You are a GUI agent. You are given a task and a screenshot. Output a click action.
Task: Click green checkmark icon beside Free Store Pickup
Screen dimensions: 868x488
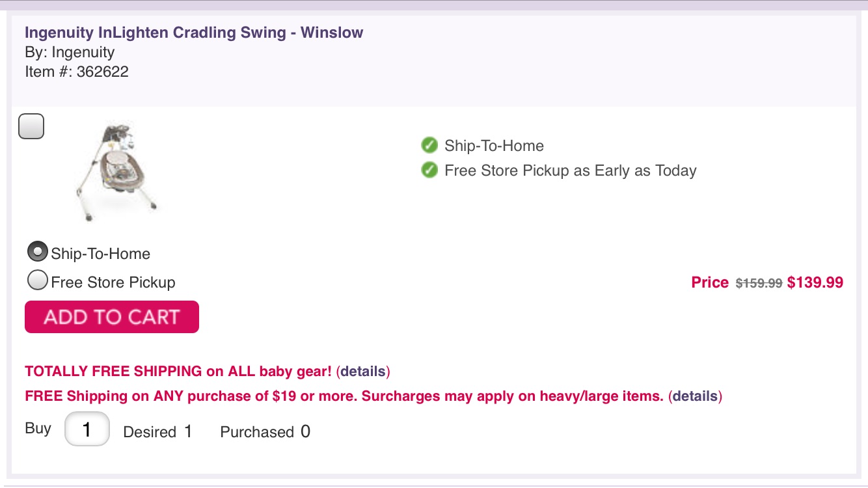429,170
